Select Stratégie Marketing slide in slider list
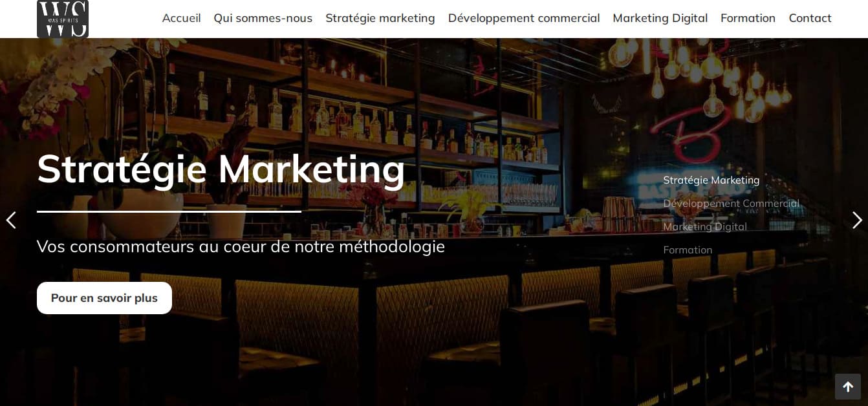Viewport: 868px width, 406px height. point(711,180)
